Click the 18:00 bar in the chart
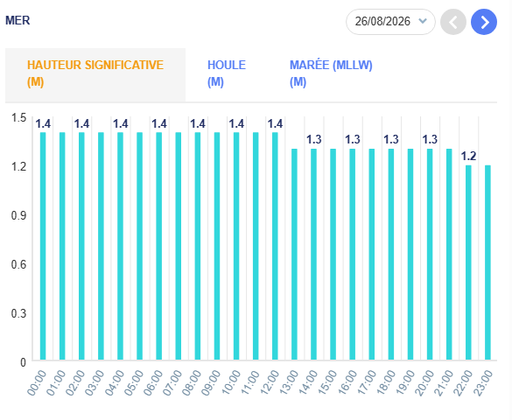 [x=391, y=255]
